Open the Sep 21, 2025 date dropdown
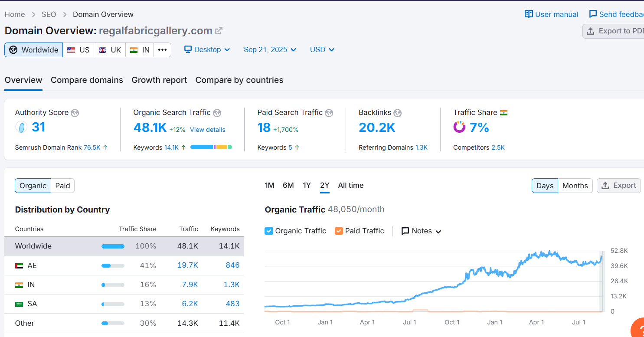The width and height of the screenshot is (644, 337). (x=270, y=49)
